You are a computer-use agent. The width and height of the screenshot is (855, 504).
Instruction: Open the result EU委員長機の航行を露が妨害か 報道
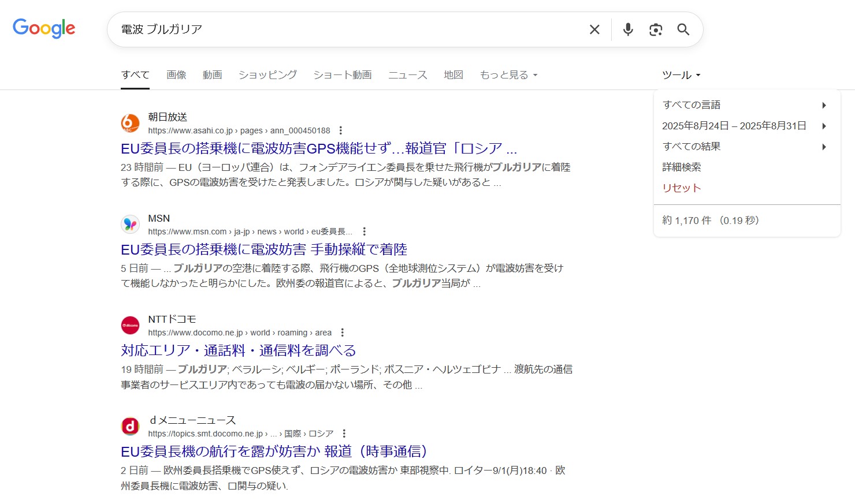[274, 451]
